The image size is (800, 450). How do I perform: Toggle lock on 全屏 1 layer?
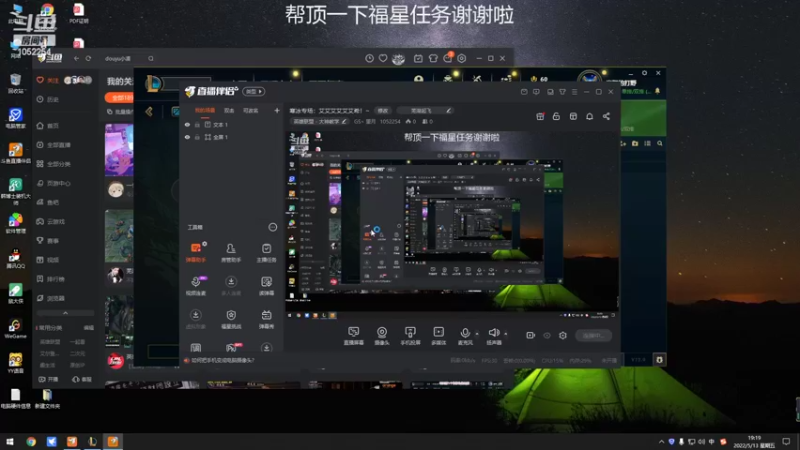click(x=197, y=137)
